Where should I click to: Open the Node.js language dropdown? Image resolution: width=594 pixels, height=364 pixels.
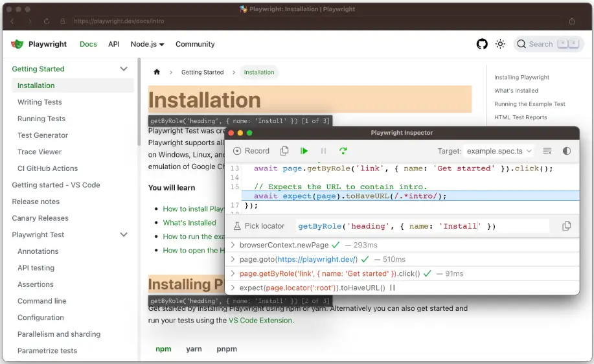coord(147,44)
